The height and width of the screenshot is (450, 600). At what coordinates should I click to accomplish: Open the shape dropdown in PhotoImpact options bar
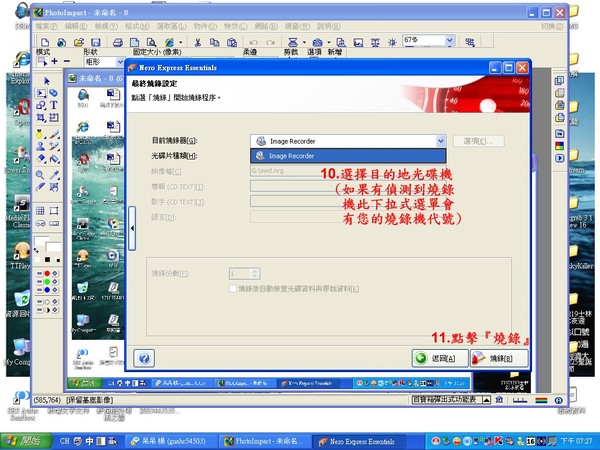[x=120, y=62]
